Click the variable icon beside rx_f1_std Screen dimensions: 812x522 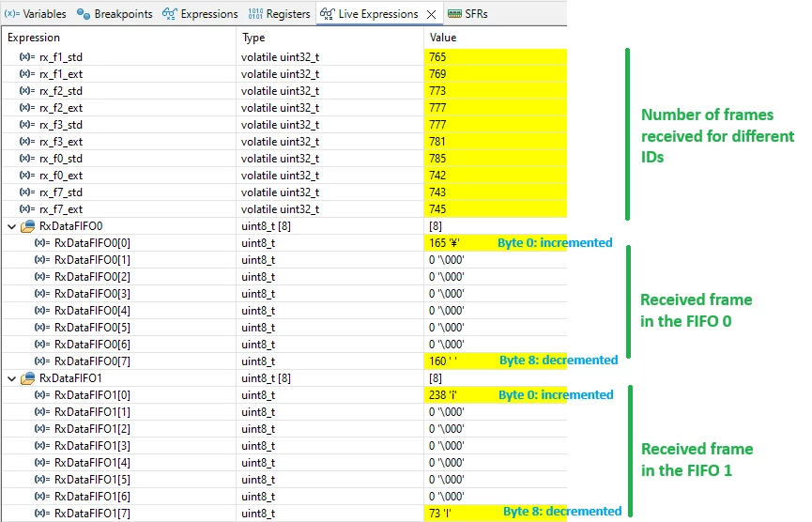point(27,57)
